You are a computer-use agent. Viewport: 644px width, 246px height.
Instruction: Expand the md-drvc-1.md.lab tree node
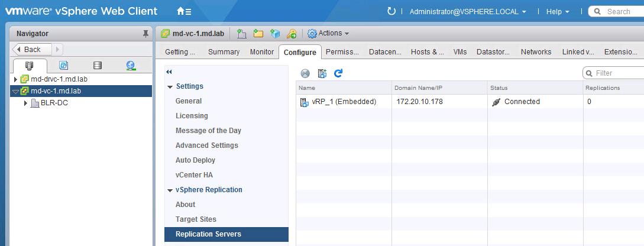point(16,79)
